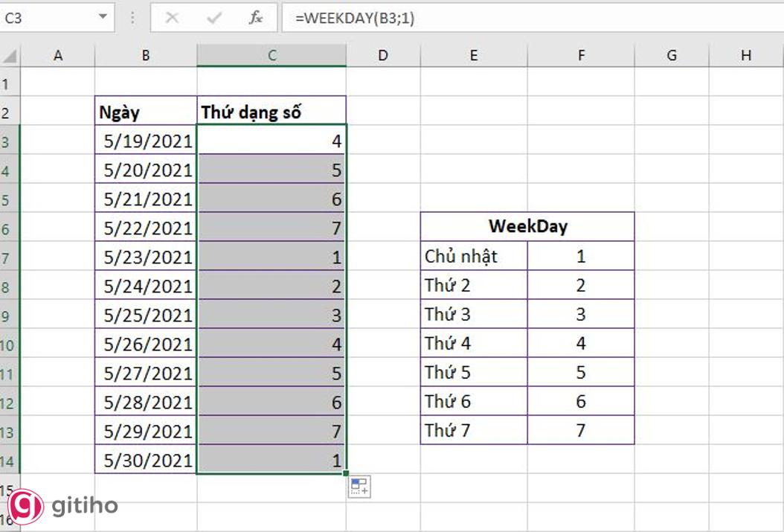This screenshot has height=532, width=784.
Task: Click the Select All corner triangle
Action: 10,56
